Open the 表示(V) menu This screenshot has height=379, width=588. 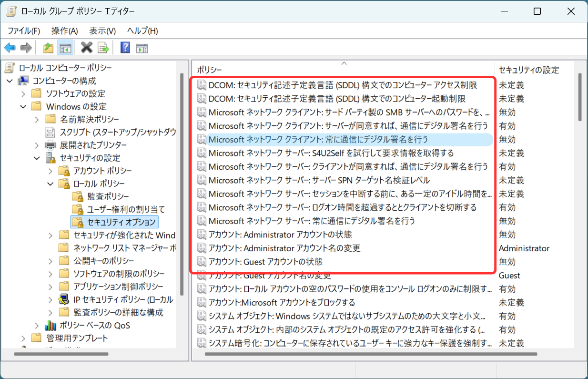(102, 31)
